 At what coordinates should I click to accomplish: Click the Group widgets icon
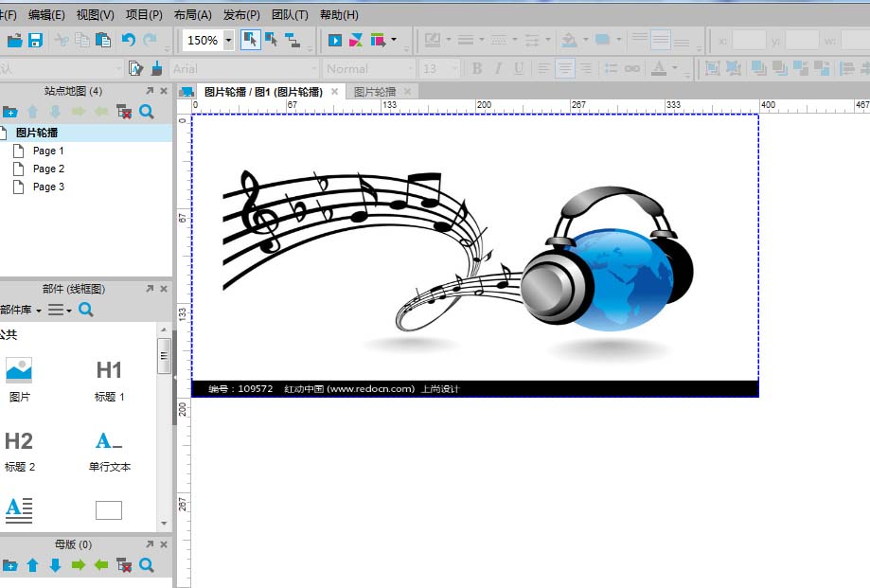point(713,68)
